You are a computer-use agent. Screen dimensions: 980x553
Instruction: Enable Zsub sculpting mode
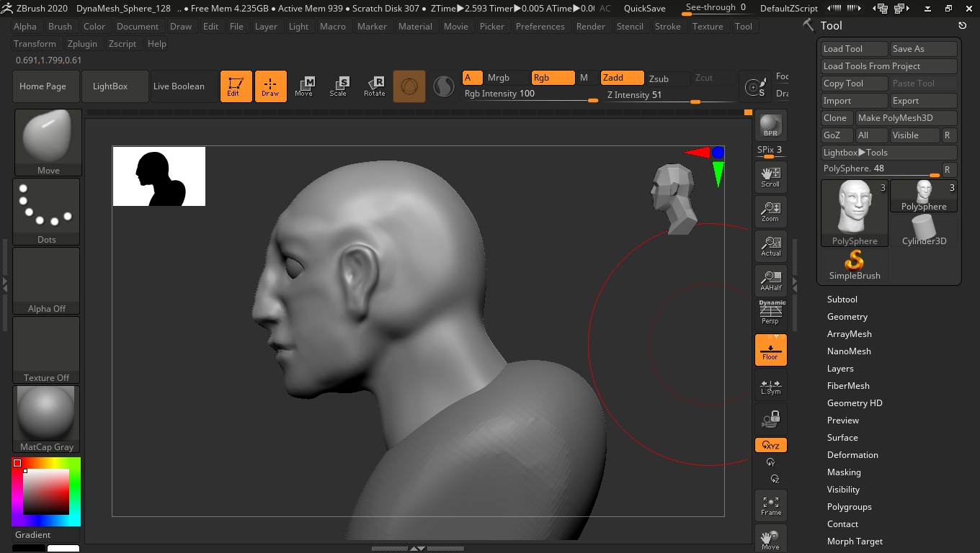click(x=659, y=78)
